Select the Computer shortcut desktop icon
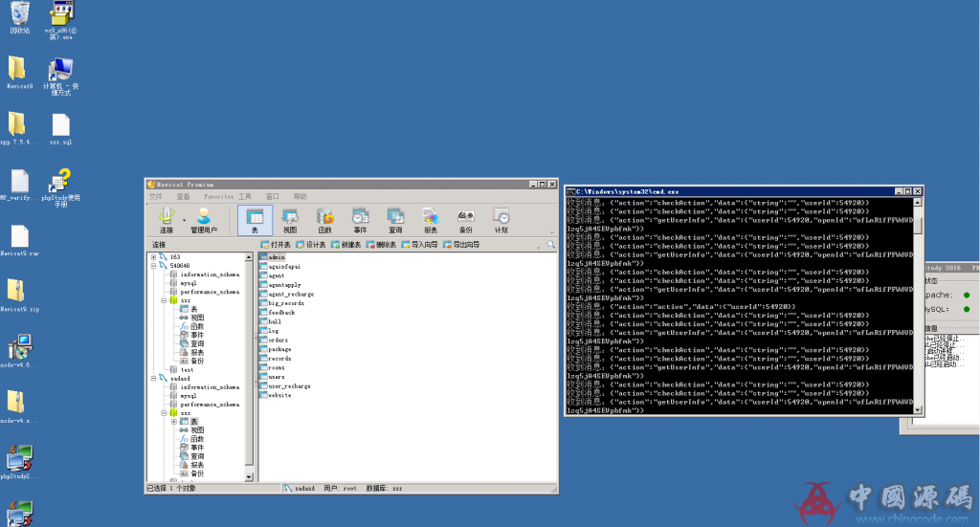This screenshot has width=980, height=527. pyautogui.click(x=60, y=77)
